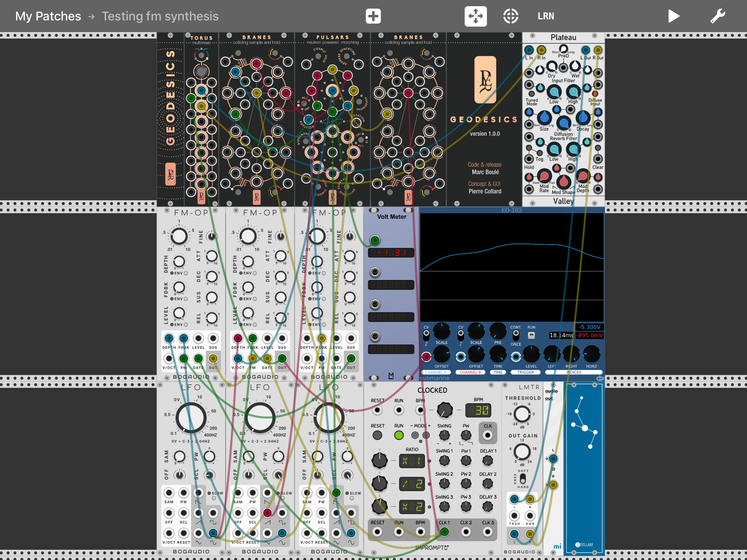Click the Clocked CLK 1 output jack
747x560 pixels.
pos(444,532)
